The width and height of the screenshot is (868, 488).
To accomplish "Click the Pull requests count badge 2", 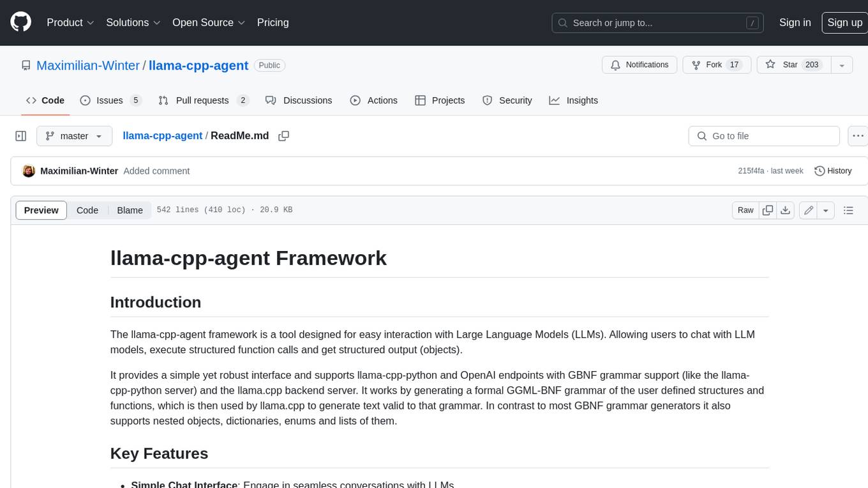I will (243, 100).
